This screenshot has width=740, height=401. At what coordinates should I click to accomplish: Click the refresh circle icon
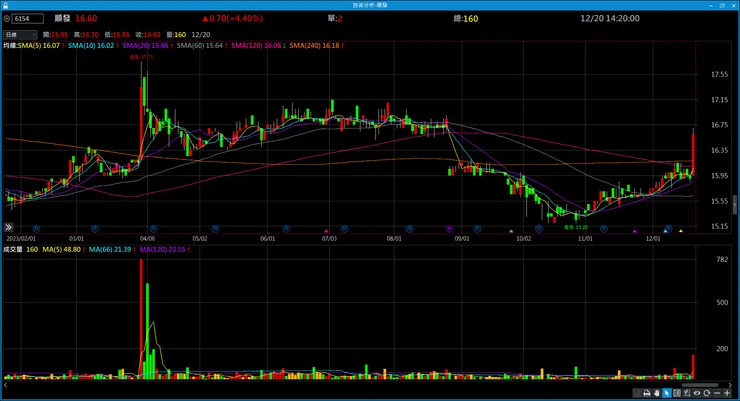[706, 393]
